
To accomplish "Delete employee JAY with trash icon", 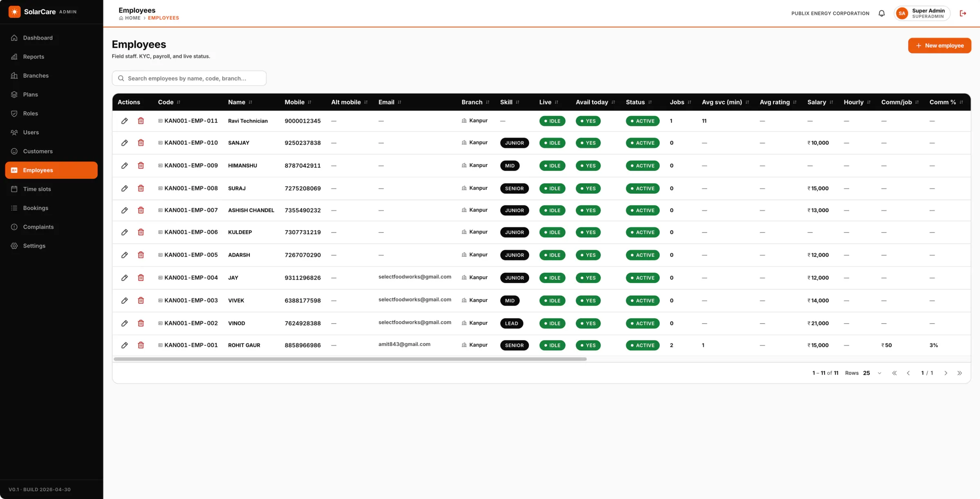I will coord(141,278).
